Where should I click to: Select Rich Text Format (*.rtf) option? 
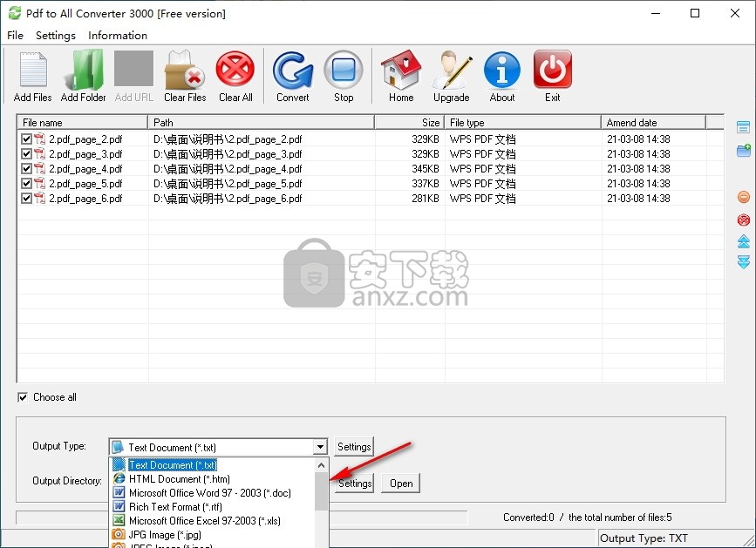[x=212, y=507]
